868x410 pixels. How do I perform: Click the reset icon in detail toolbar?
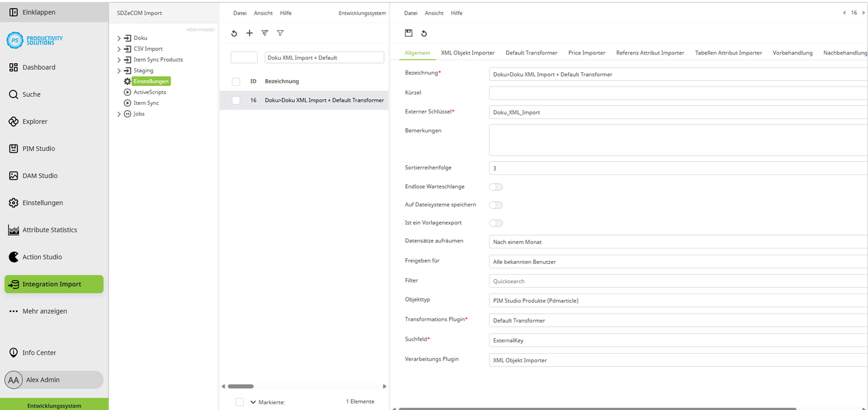point(424,33)
